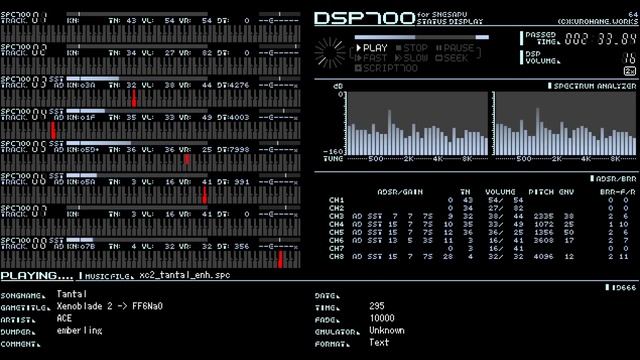Select SPC700 Track 04 label

pyautogui.click(x=24, y=114)
